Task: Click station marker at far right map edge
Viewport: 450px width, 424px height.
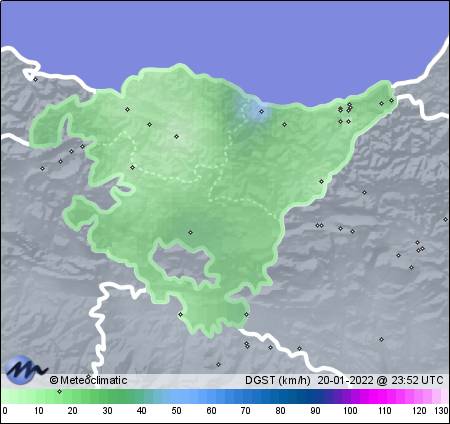Action: click(x=445, y=219)
